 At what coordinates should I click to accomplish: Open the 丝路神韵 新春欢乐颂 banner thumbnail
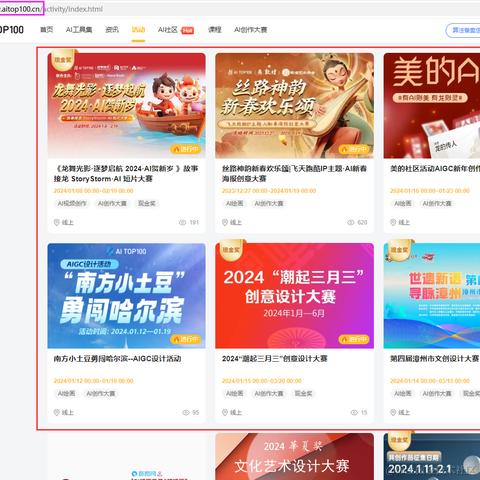[294, 105]
